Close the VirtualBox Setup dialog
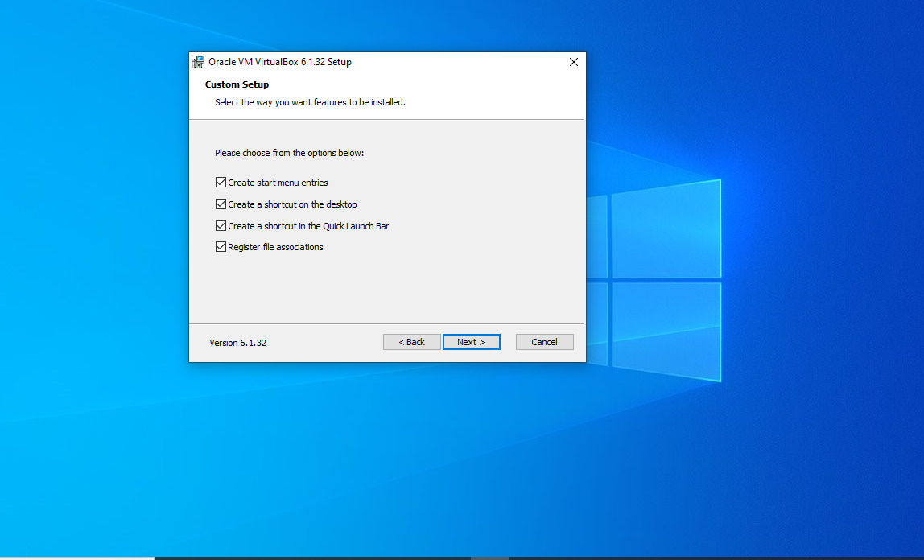Image resolution: width=924 pixels, height=560 pixels. pos(573,62)
